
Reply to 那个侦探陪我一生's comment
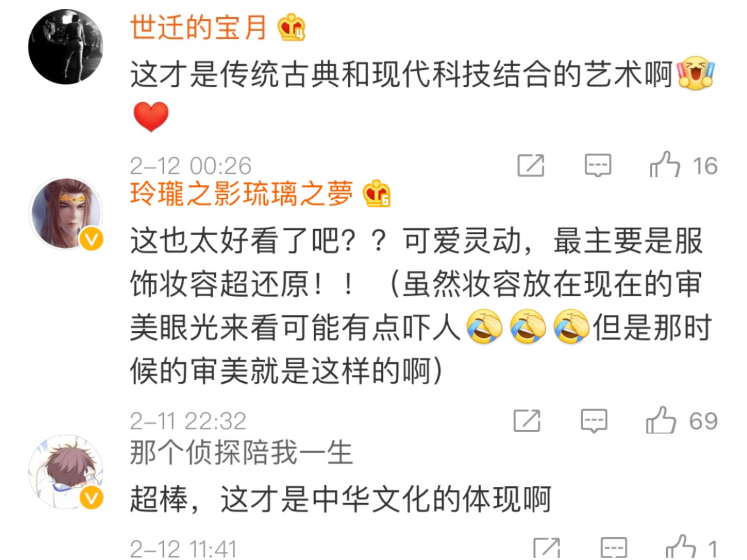[x=614, y=548]
